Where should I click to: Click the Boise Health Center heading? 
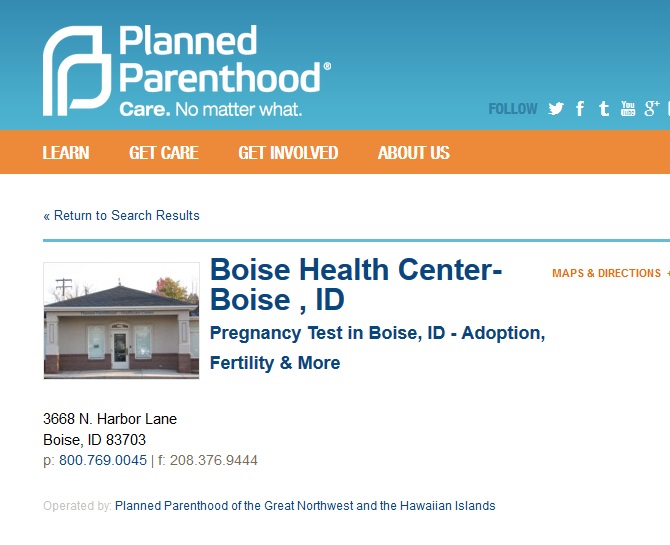coord(356,285)
